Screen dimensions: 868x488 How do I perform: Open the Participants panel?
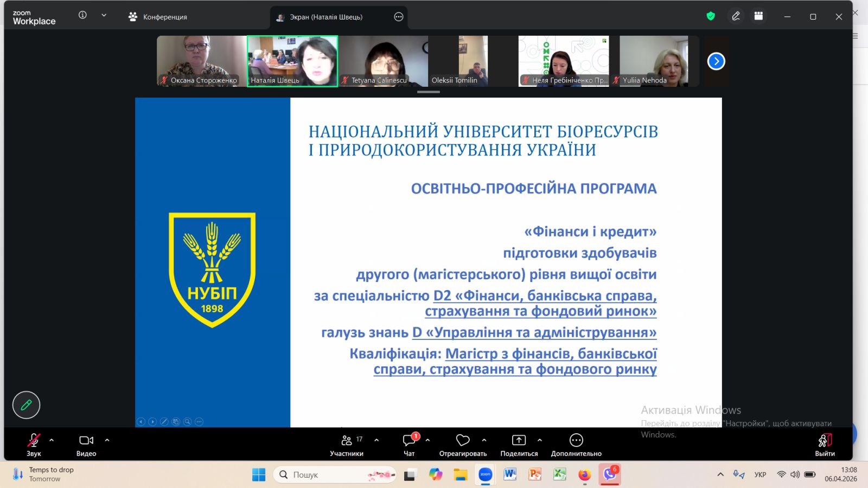[x=347, y=445]
